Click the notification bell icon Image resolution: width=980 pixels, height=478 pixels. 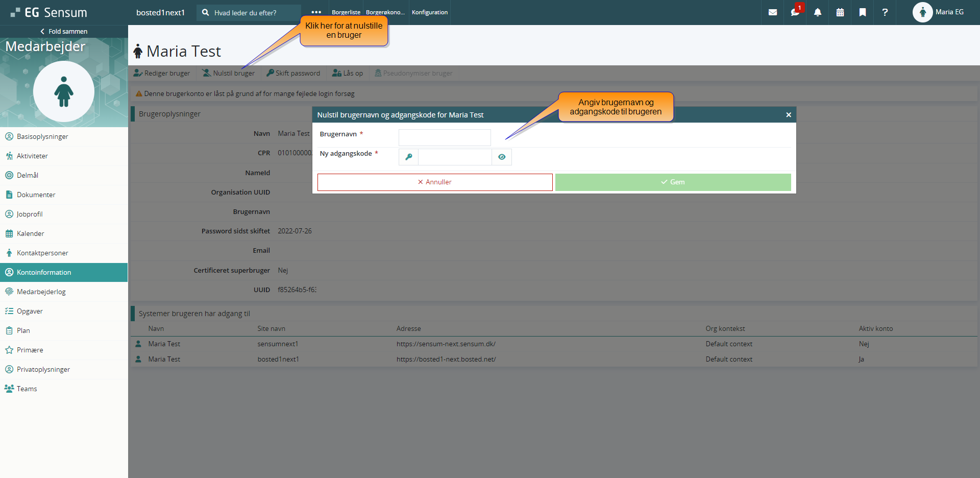[x=818, y=12]
